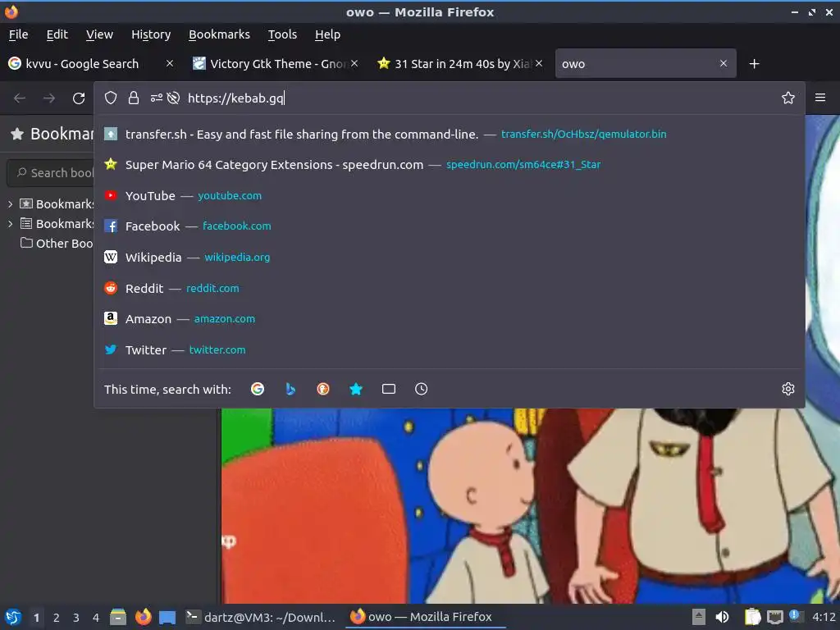Viewport: 840px width, 630px height.
Task: Switch to workspace 2
Action: (57, 618)
